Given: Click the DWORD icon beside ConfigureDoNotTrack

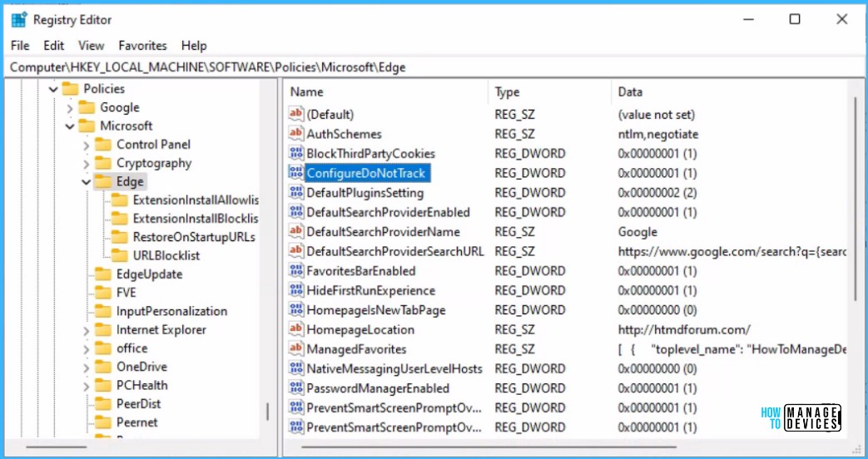Looking at the screenshot, I should (x=296, y=172).
